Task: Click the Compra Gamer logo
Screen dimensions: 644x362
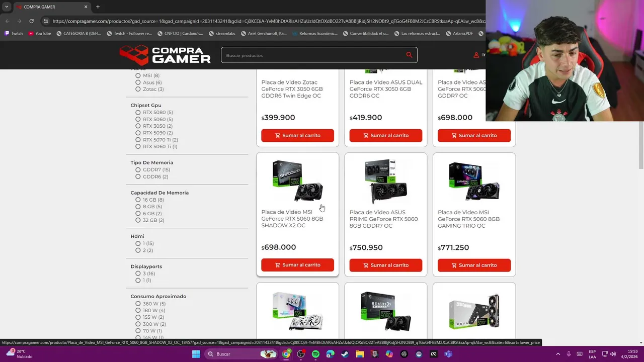Action: [x=165, y=55]
